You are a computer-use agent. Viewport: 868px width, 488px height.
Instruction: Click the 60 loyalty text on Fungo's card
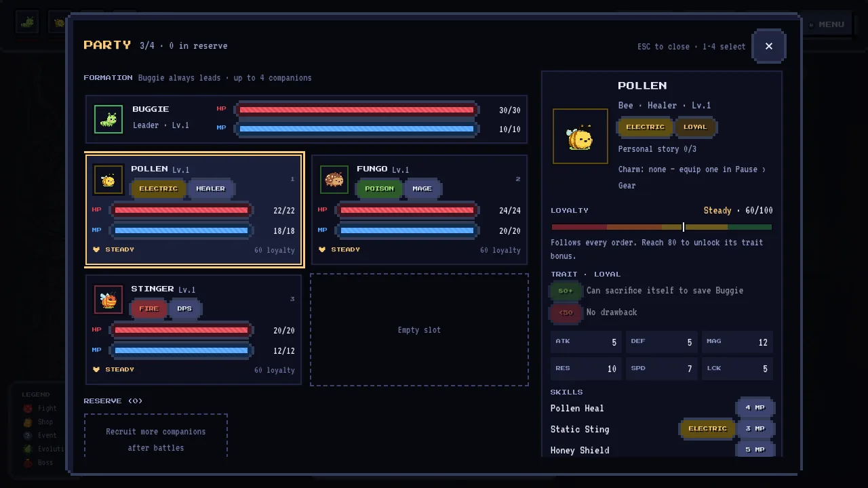(x=500, y=250)
